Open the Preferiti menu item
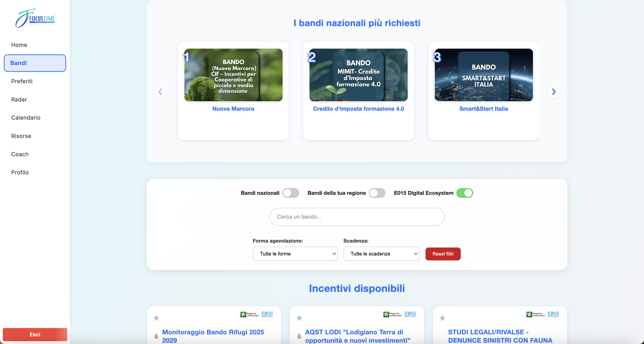This screenshot has width=644, height=344. [22, 81]
